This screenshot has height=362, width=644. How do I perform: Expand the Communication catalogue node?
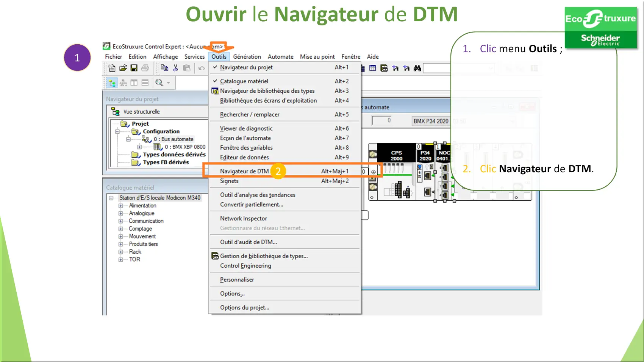(x=121, y=221)
